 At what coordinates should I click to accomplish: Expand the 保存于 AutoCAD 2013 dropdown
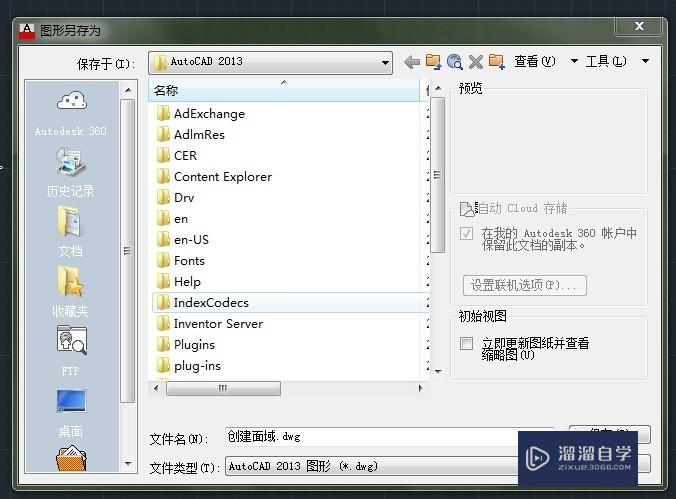point(270,63)
